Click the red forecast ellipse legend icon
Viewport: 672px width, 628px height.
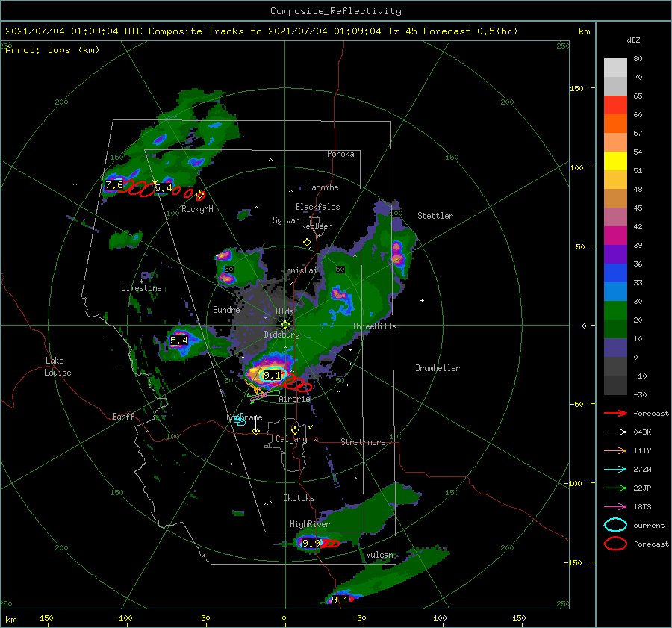pyautogui.click(x=615, y=544)
